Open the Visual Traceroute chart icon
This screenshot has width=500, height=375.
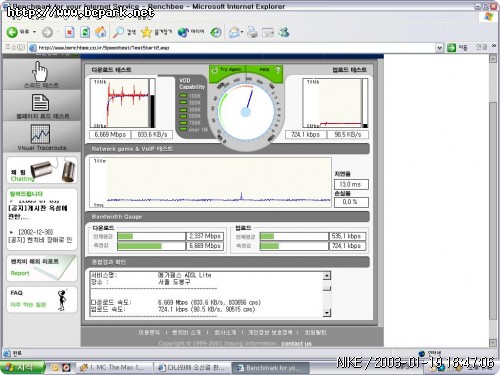point(40,134)
